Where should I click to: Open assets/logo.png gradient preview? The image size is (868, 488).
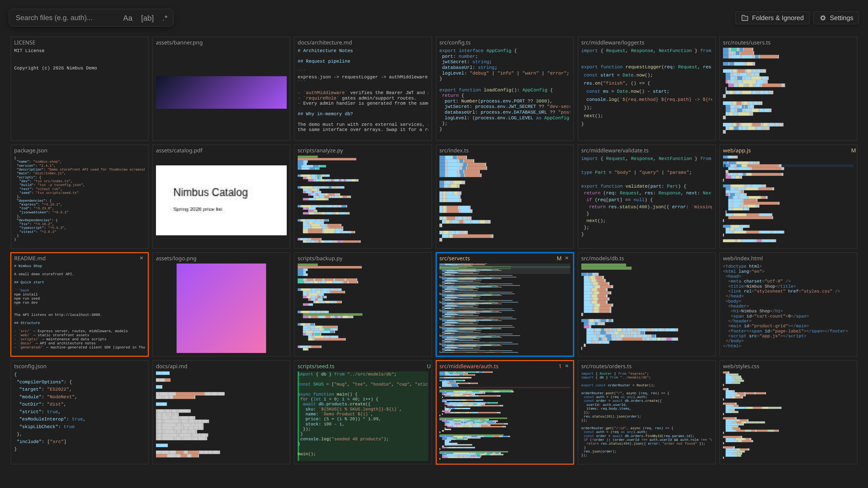(x=221, y=308)
